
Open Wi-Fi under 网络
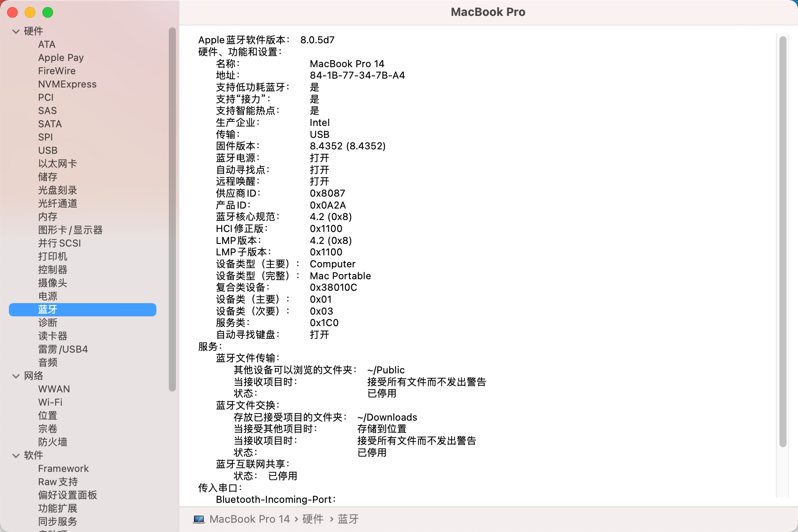pyautogui.click(x=50, y=403)
